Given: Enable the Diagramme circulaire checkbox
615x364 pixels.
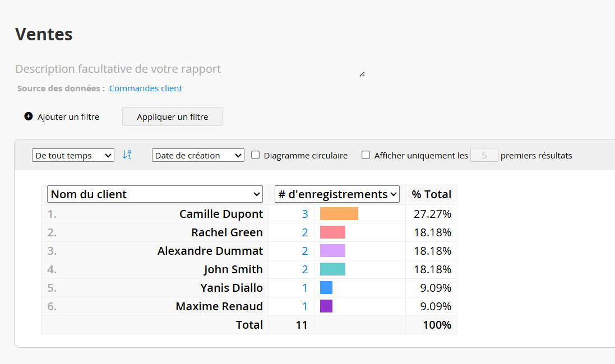Looking at the screenshot, I should 255,155.
